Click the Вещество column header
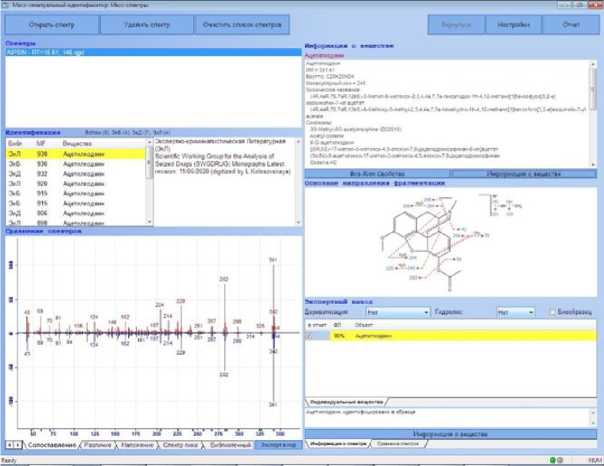The width and height of the screenshot is (604, 466). (x=77, y=144)
